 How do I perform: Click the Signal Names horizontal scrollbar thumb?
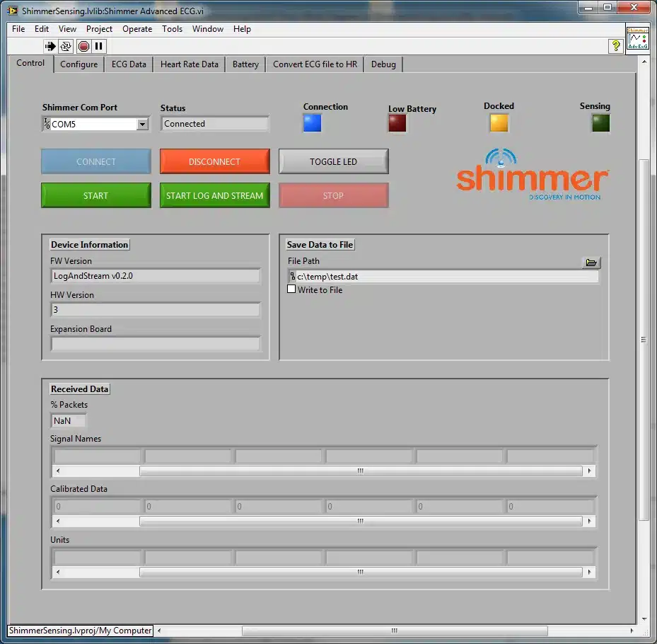(361, 471)
